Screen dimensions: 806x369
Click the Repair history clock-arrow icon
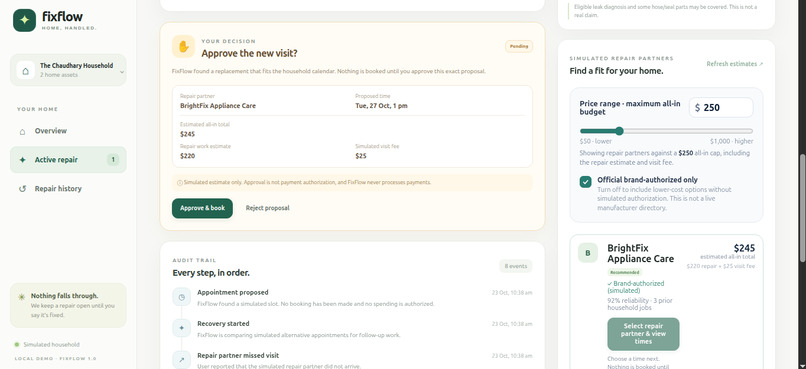point(22,189)
